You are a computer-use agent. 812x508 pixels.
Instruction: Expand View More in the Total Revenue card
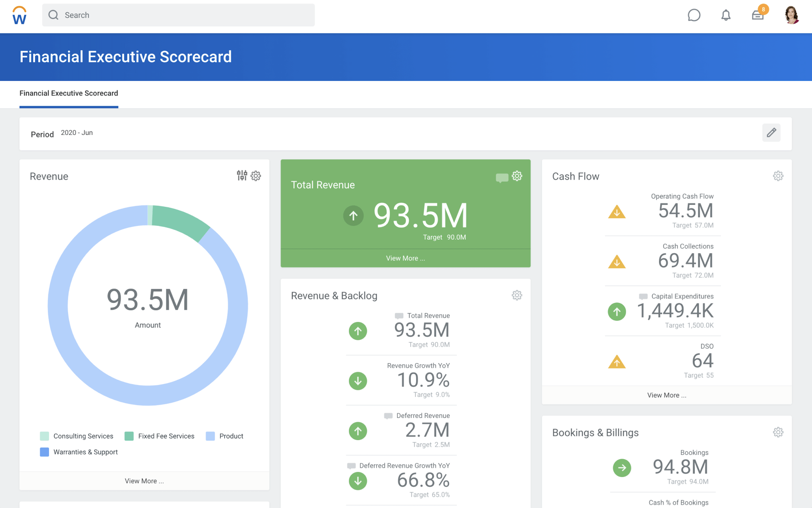tap(405, 258)
